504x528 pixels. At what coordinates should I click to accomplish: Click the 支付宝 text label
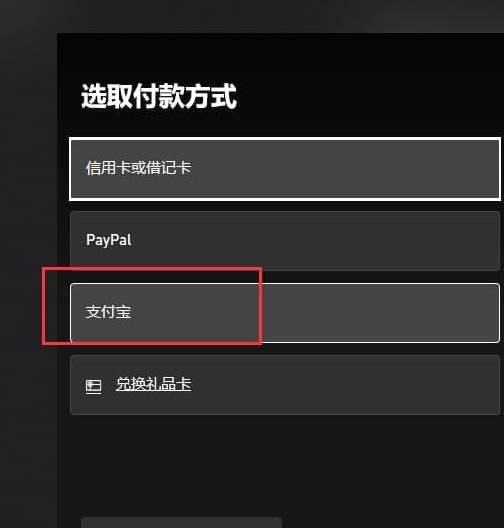pyautogui.click(x=108, y=312)
